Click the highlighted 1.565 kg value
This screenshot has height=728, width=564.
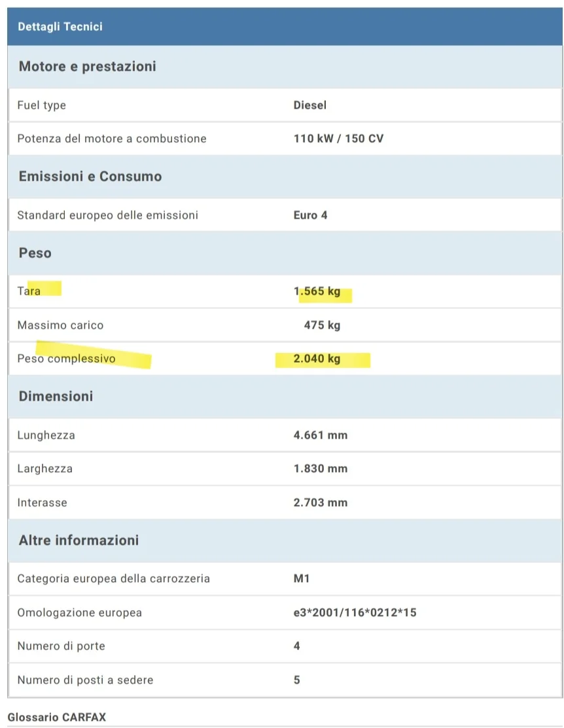click(x=317, y=291)
